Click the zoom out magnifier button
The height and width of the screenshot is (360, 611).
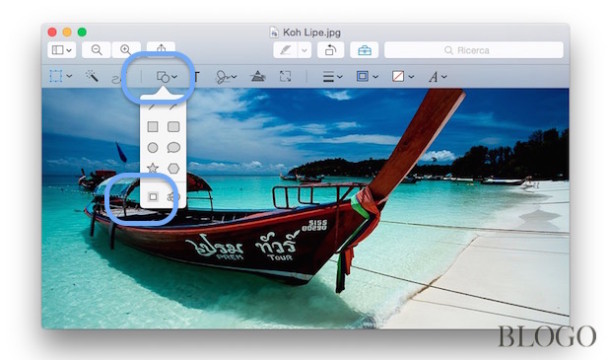pos(96,50)
